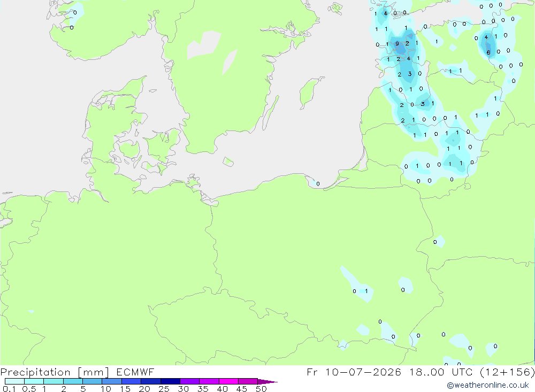Pick the 10–15 mm legend color box
535x392 pixels.
(x=112, y=381)
